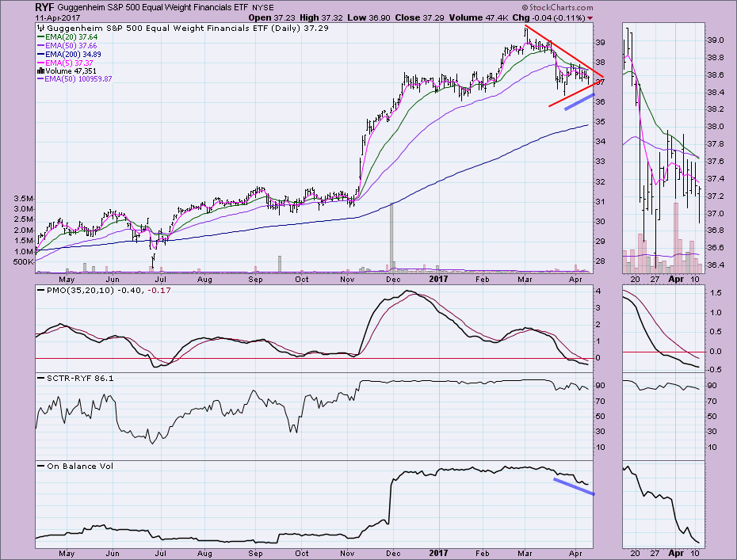Click the purple EMA(50) 37.66 legend marker
The image size is (737, 560).
click(41, 47)
